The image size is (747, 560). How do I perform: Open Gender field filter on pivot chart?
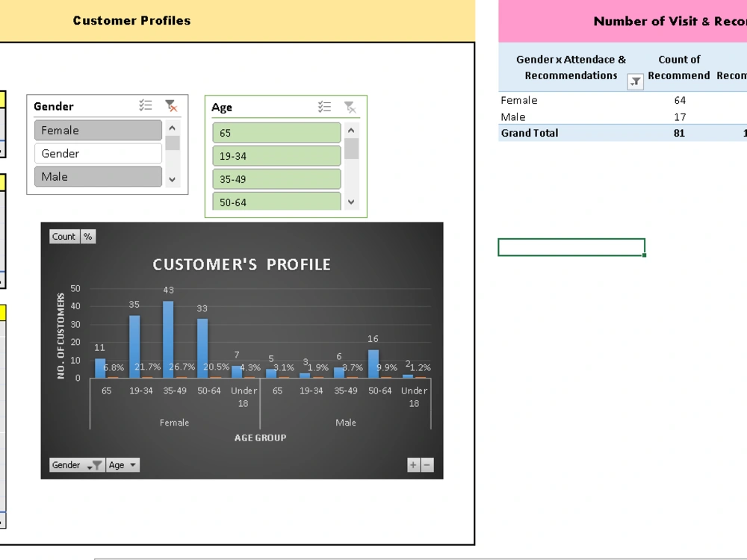click(x=77, y=464)
